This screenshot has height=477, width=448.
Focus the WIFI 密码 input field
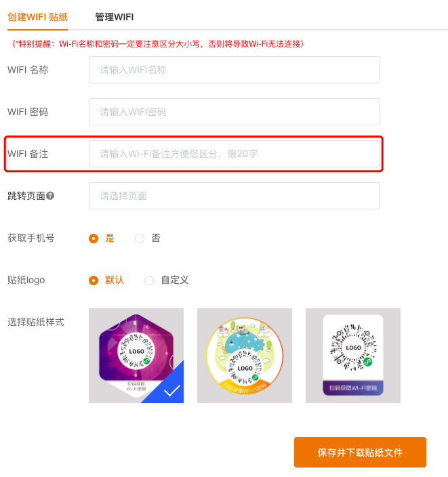tap(234, 112)
